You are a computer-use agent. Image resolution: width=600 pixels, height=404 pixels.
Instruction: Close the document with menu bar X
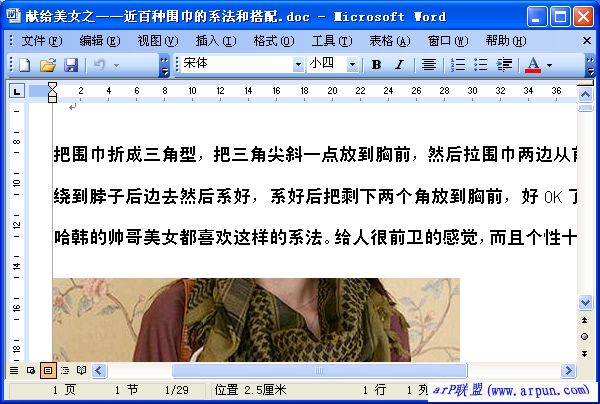pos(587,41)
